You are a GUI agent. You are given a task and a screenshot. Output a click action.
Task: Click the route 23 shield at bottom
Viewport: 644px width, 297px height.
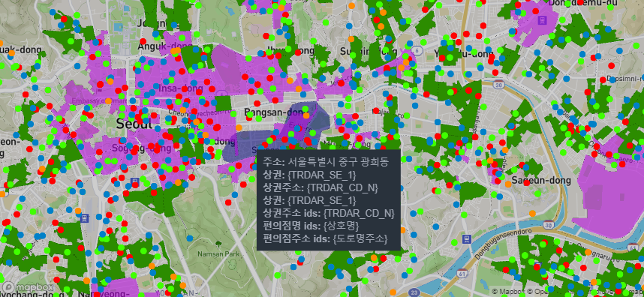[x=414, y=292]
